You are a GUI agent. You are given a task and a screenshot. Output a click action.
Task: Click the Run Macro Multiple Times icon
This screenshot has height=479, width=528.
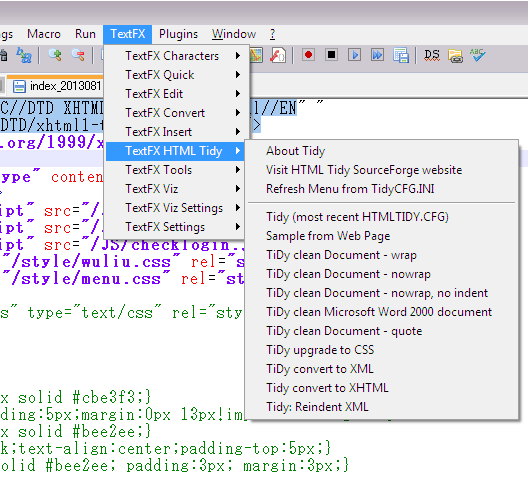pos(377,55)
